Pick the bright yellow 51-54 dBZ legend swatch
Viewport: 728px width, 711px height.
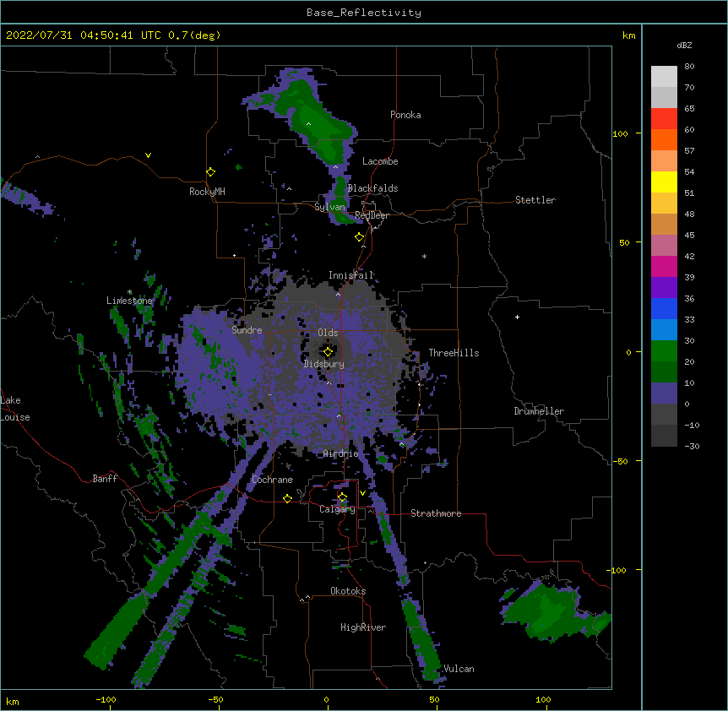tap(664, 182)
